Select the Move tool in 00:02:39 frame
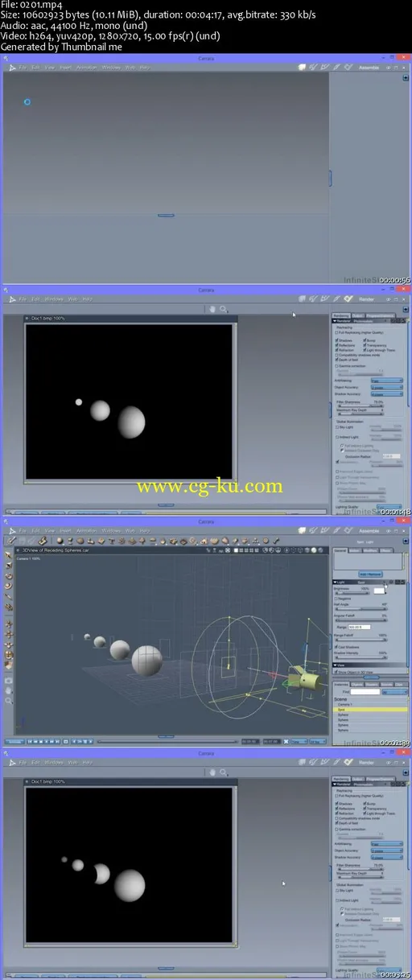This screenshot has height=980, width=412. (x=8, y=554)
